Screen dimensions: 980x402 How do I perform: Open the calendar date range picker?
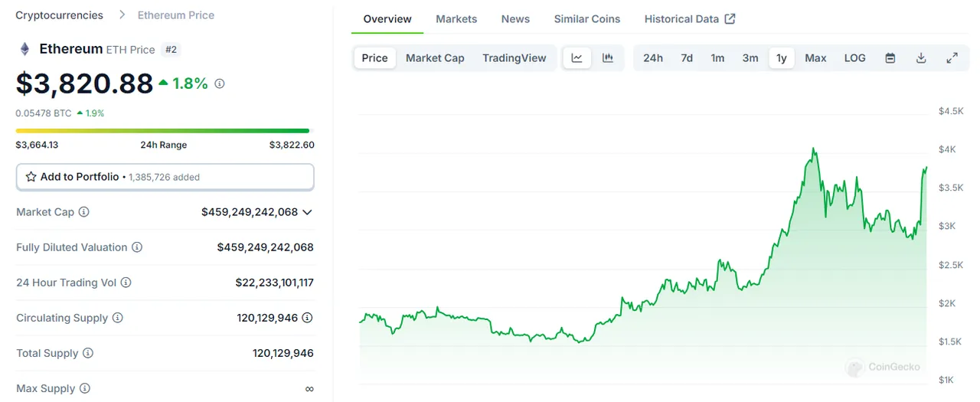[x=890, y=58]
